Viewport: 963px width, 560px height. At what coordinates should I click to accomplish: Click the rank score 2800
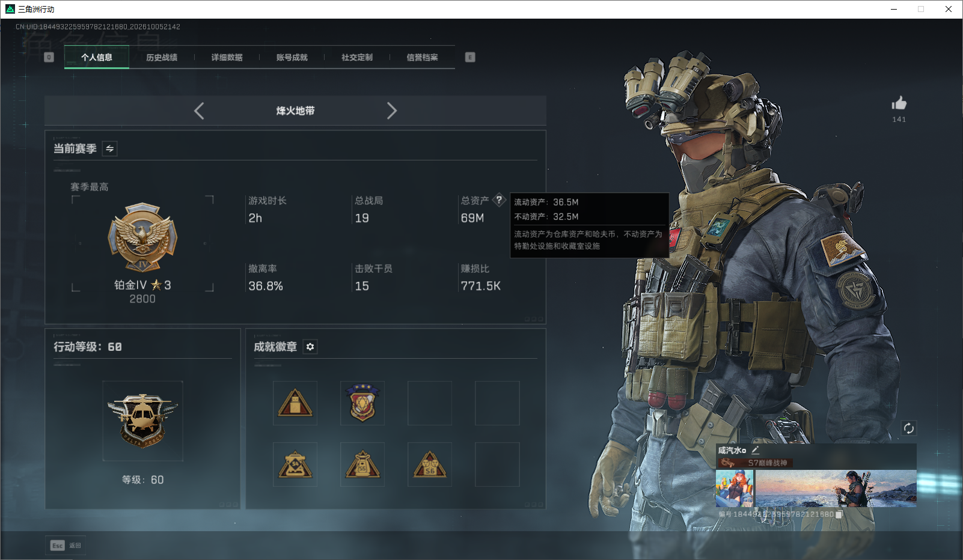[x=142, y=299]
